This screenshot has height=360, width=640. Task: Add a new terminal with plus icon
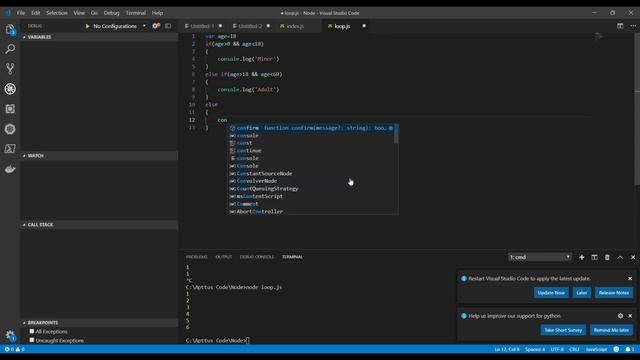coord(582,257)
